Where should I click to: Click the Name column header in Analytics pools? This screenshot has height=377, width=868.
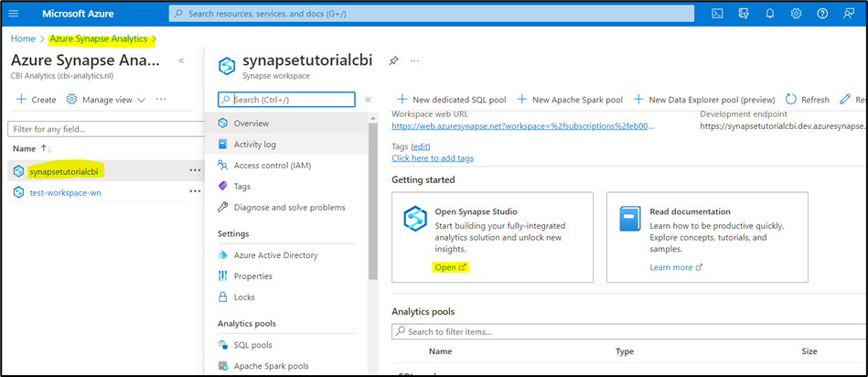click(440, 351)
